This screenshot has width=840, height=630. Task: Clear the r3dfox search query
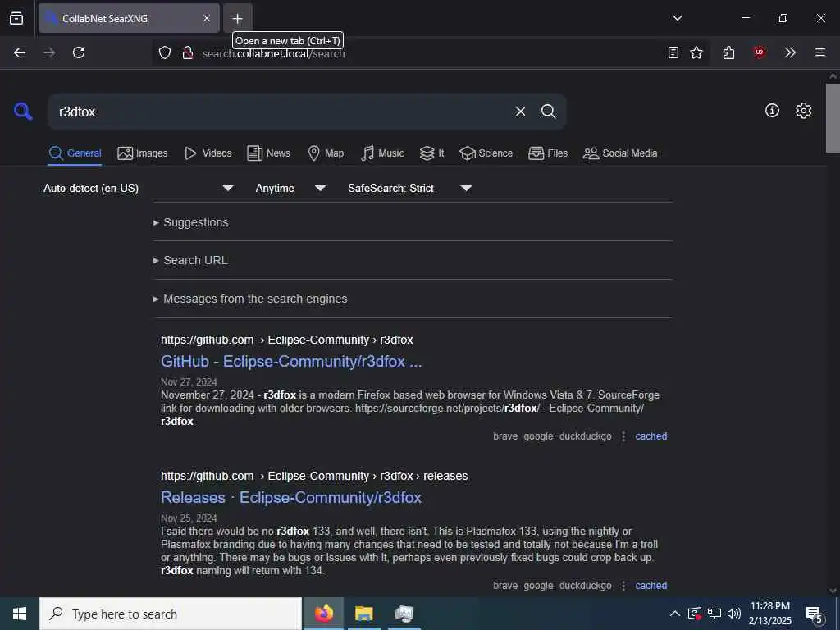pos(520,112)
